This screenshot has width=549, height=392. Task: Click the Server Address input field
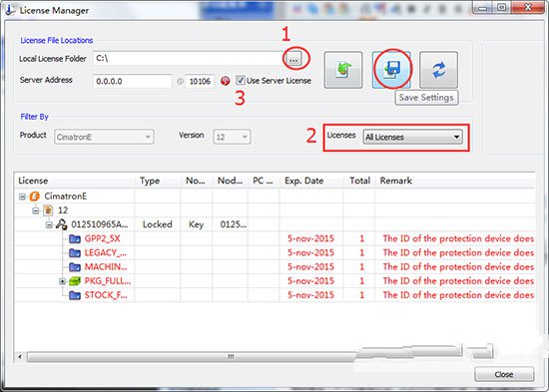(x=133, y=81)
